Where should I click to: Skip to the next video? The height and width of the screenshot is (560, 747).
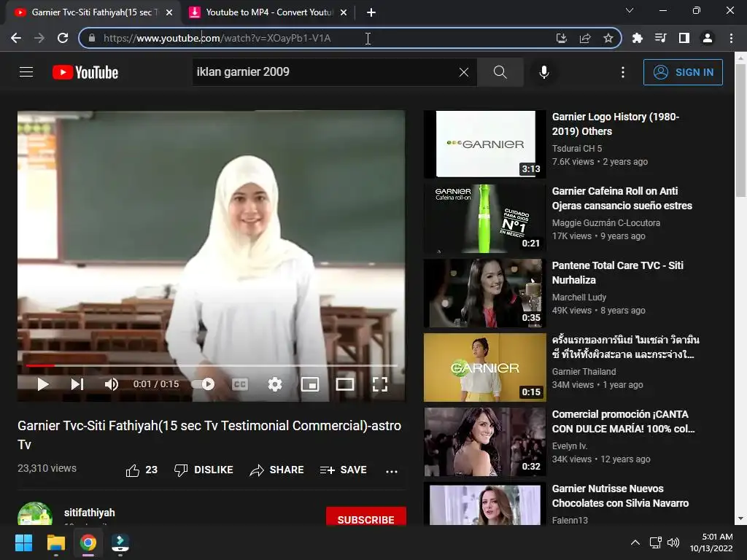77,384
